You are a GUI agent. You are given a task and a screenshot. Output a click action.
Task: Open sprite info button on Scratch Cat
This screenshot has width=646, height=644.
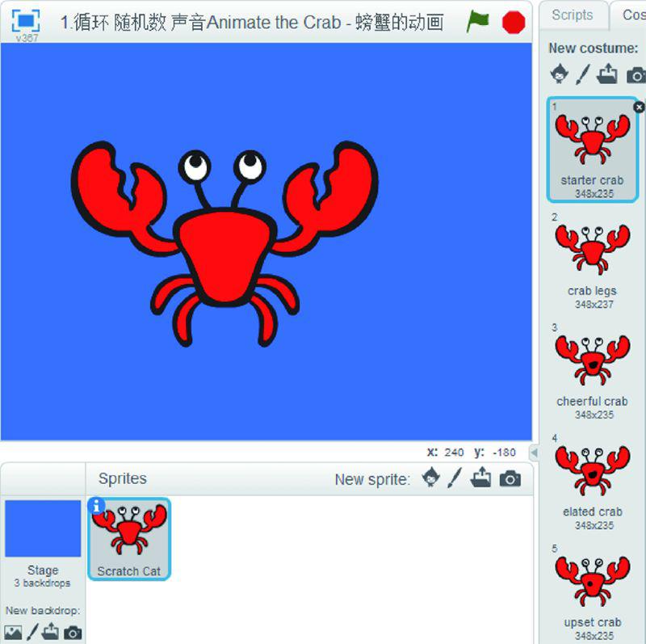pyautogui.click(x=97, y=506)
